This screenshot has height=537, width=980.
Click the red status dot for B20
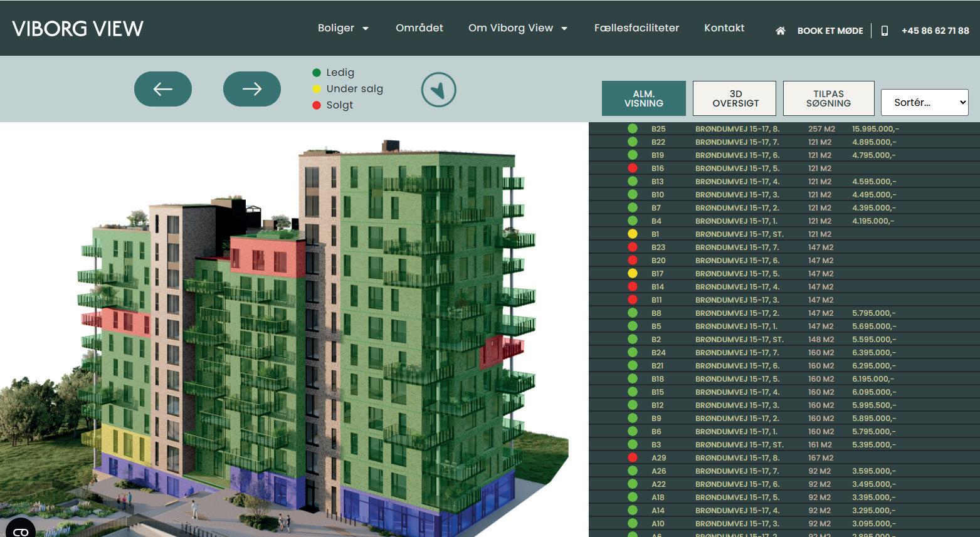633,260
